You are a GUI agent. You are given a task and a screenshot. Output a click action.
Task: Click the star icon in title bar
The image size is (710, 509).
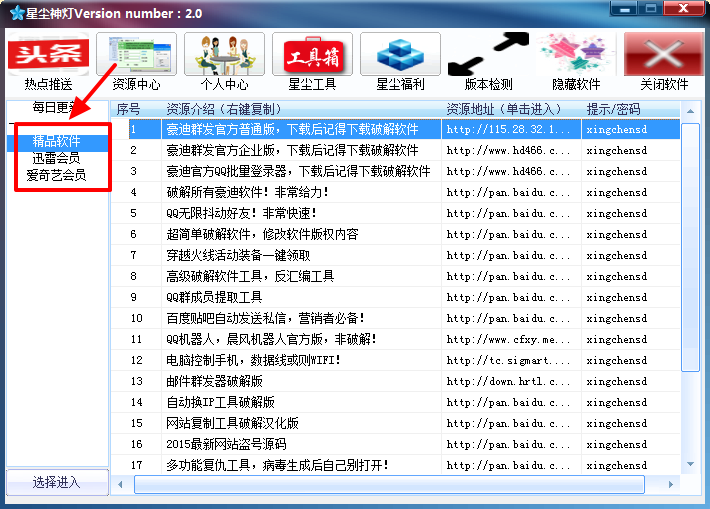pos(17,13)
